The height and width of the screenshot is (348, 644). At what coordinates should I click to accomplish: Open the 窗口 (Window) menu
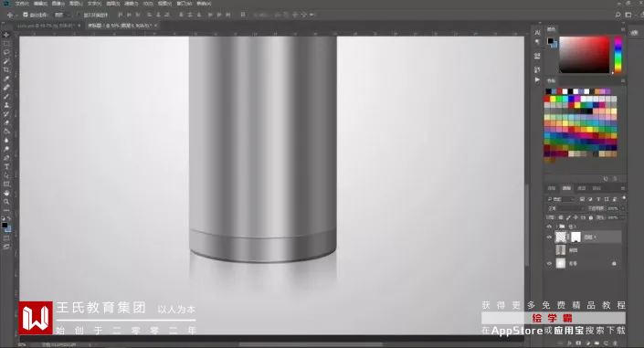click(184, 4)
